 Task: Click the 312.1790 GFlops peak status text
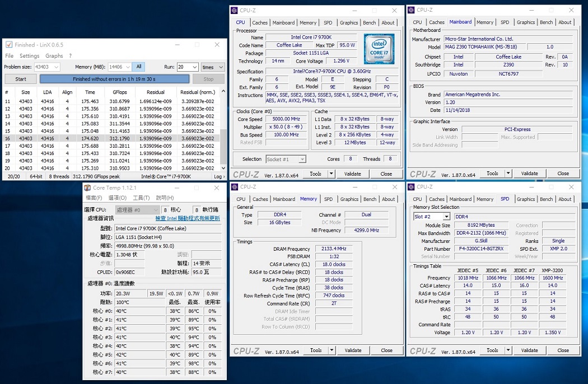pos(96,176)
